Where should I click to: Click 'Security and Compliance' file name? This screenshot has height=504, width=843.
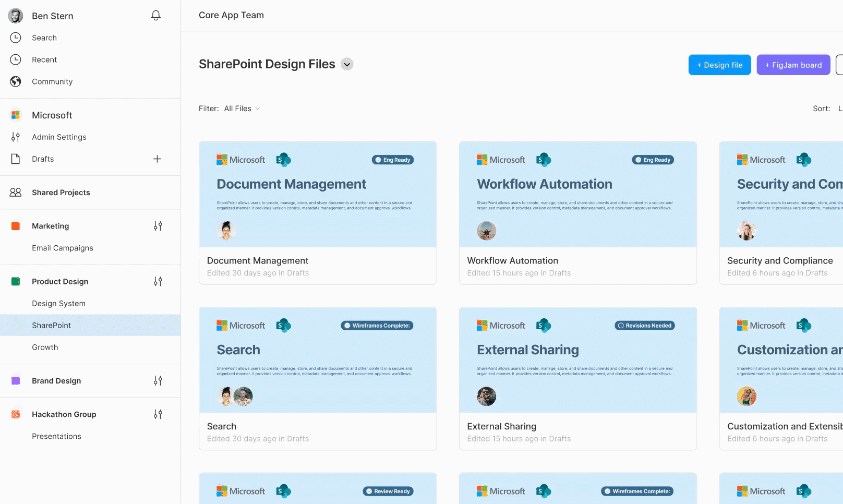[x=780, y=260]
